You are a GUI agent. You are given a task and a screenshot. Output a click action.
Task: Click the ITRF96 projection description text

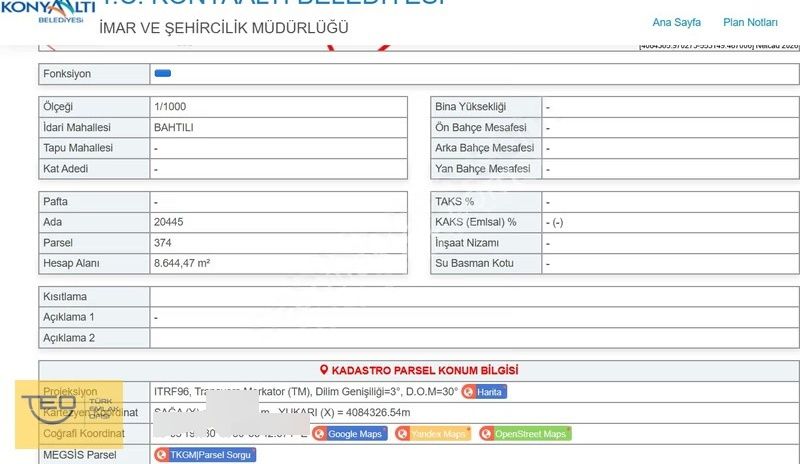[x=306, y=392]
